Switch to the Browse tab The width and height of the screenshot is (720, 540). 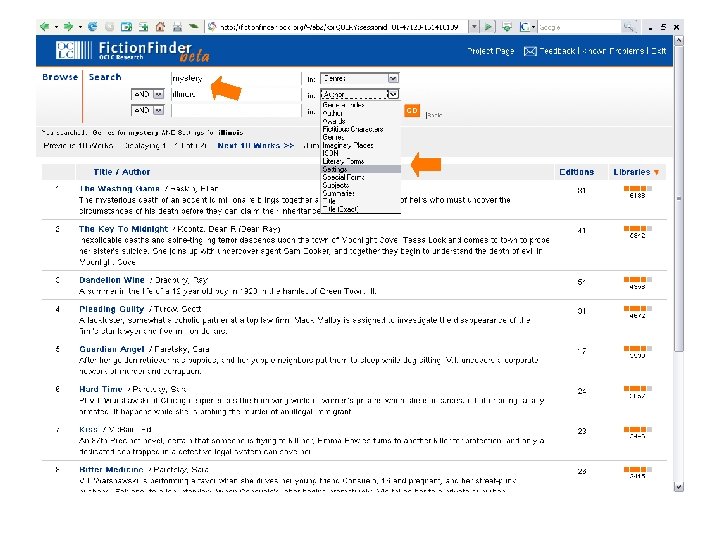tap(60, 77)
